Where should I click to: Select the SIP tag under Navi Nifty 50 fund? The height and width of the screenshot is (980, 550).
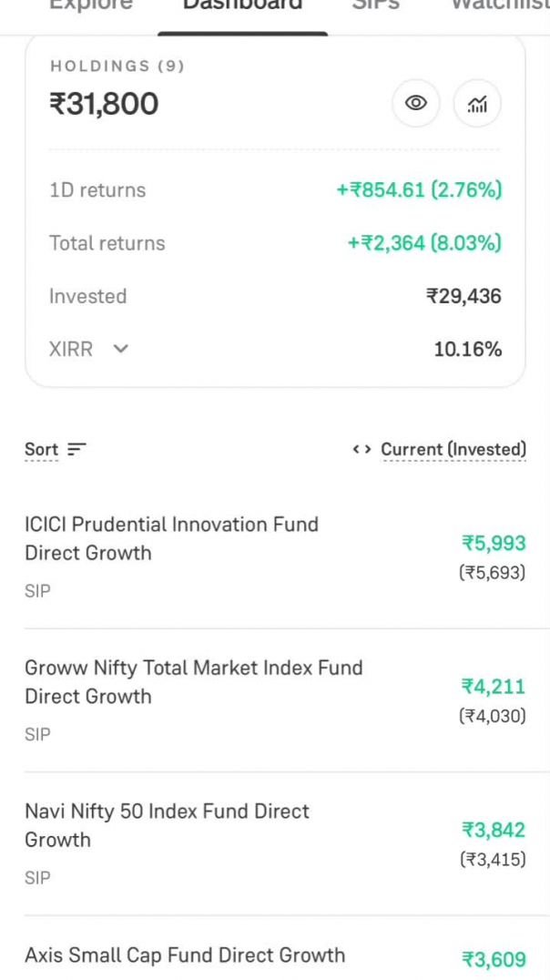(x=37, y=877)
